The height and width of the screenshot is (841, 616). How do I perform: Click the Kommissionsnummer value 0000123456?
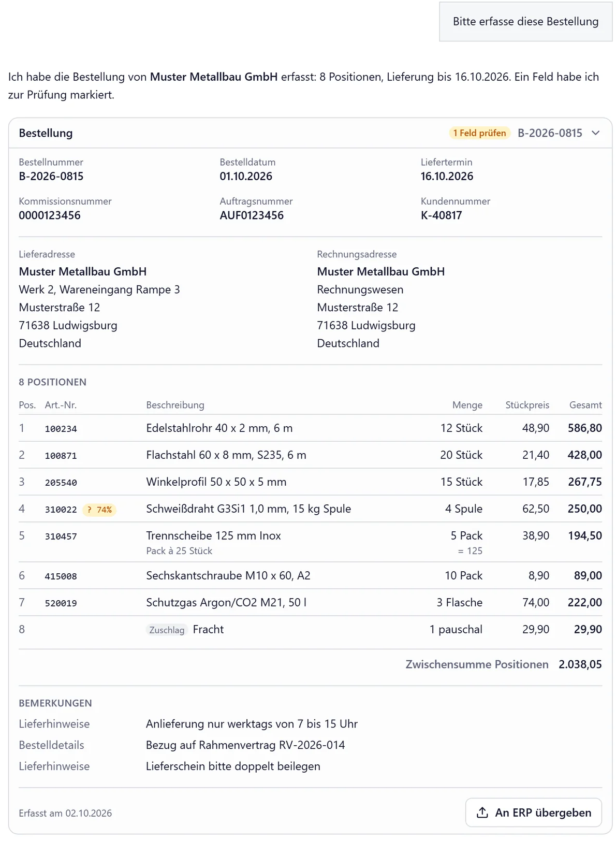click(50, 215)
